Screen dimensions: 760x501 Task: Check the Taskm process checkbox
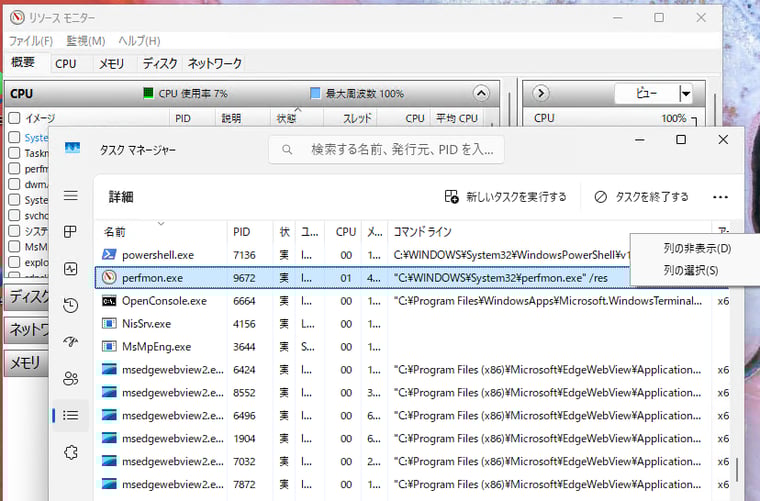point(15,153)
